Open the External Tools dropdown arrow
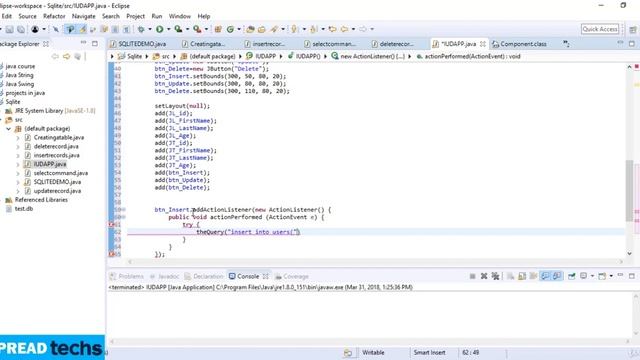This screenshot has width=640, height=360. (x=206, y=29)
